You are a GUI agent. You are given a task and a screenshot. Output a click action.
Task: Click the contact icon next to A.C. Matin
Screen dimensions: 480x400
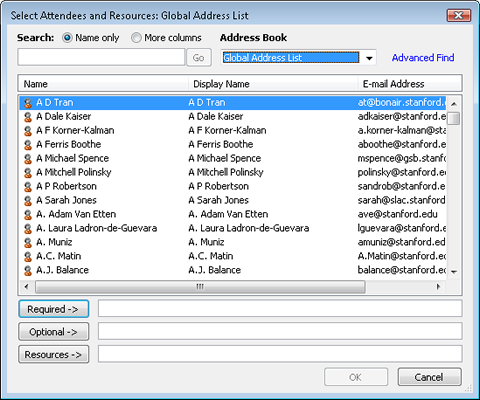pos(28,256)
